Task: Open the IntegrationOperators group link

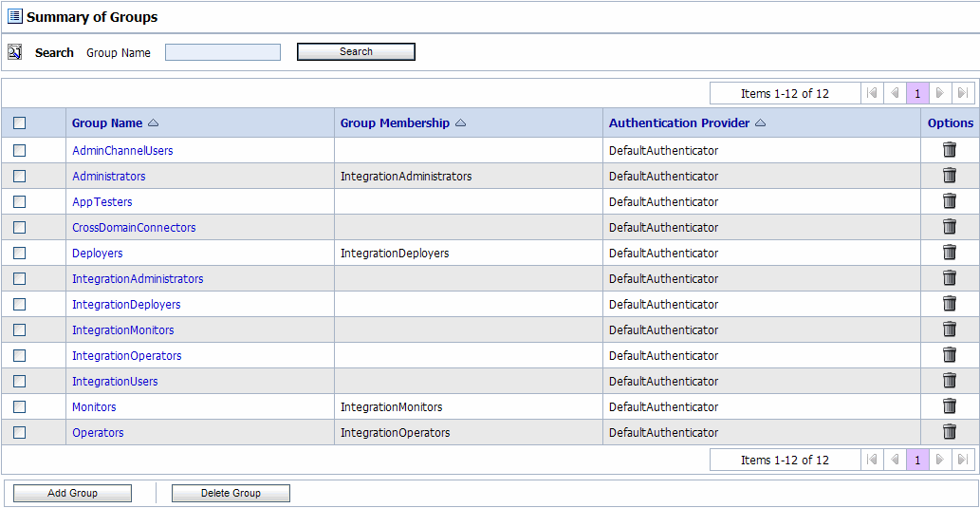Action: pyautogui.click(x=127, y=356)
